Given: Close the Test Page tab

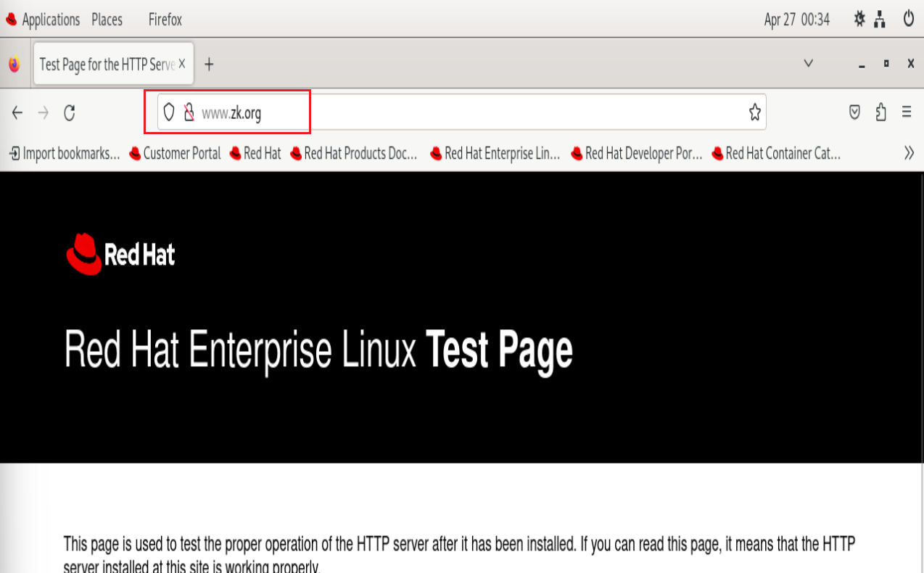Looking at the screenshot, I should pos(182,64).
